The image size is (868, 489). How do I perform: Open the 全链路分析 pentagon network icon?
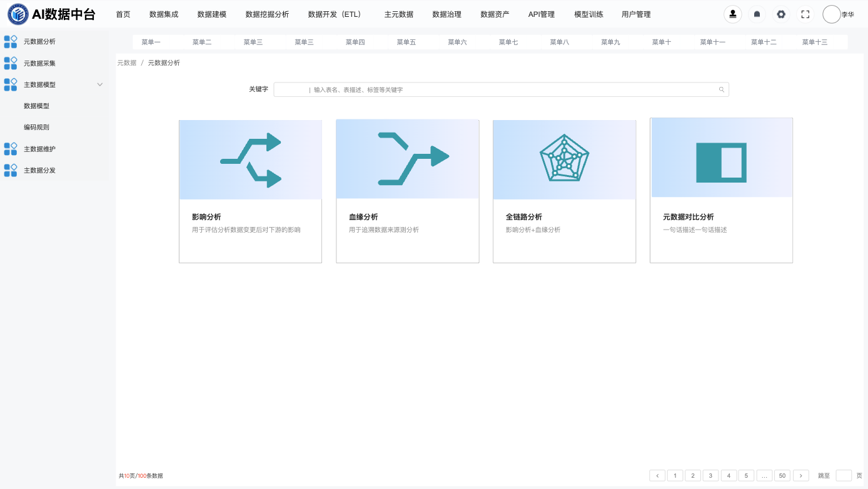[565, 159]
